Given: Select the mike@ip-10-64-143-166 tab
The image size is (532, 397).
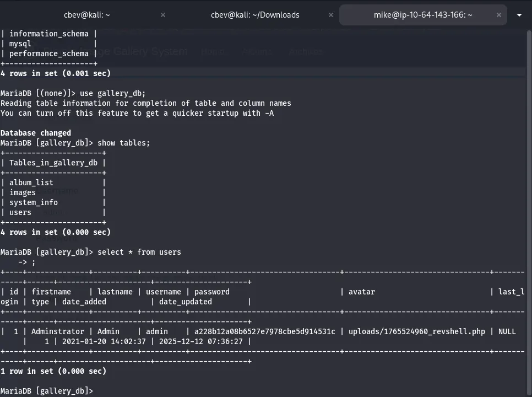Looking at the screenshot, I should click(422, 15).
